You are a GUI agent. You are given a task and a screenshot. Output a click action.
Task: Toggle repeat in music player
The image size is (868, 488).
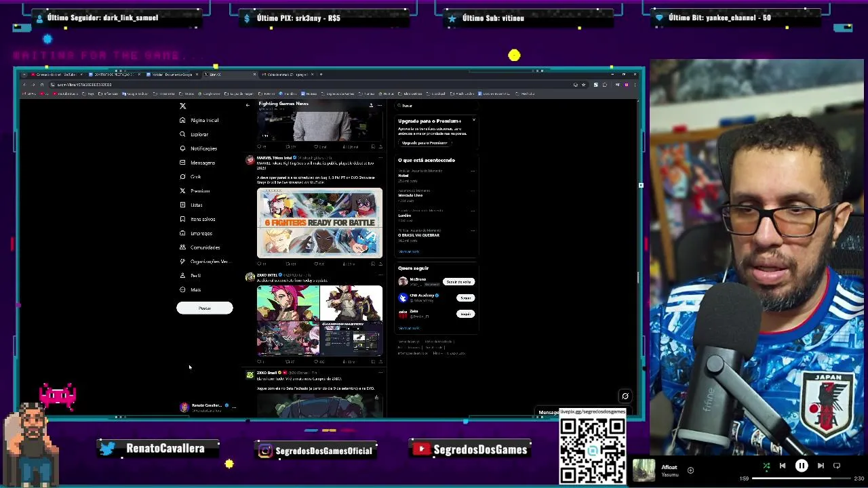(x=837, y=466)
